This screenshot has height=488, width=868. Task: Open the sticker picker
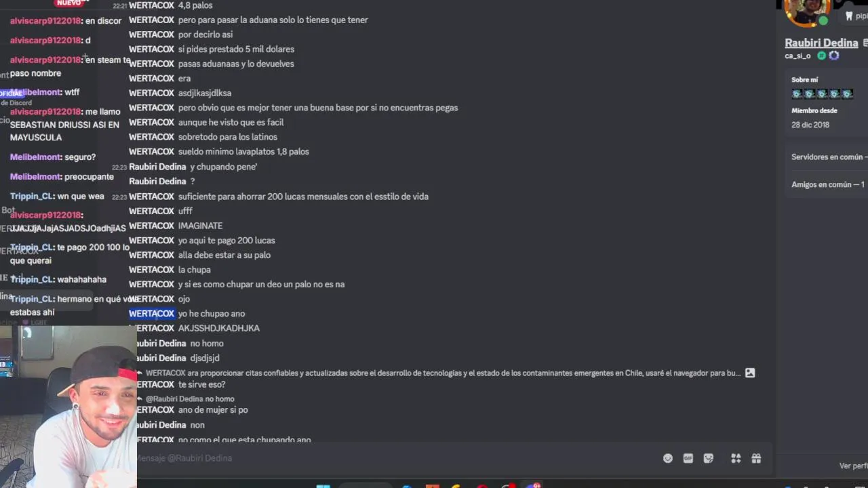709,458
